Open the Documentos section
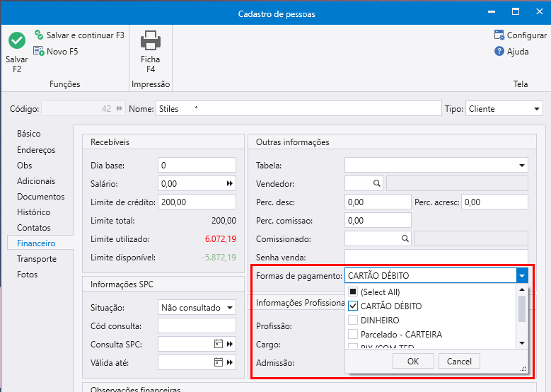Viewport: 551px width, 392px height. [40, 197]
